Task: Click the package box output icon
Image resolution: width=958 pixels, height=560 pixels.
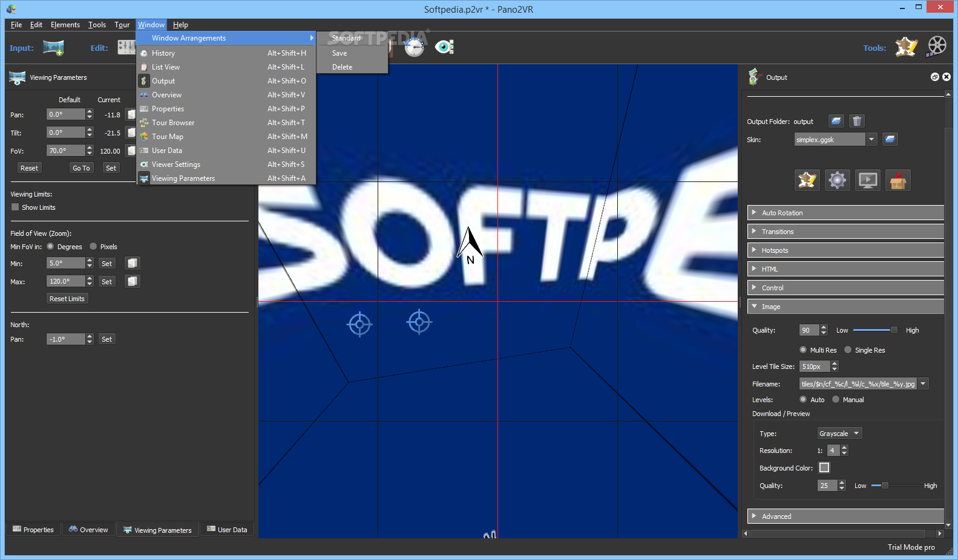Action: tap(898, 180)
